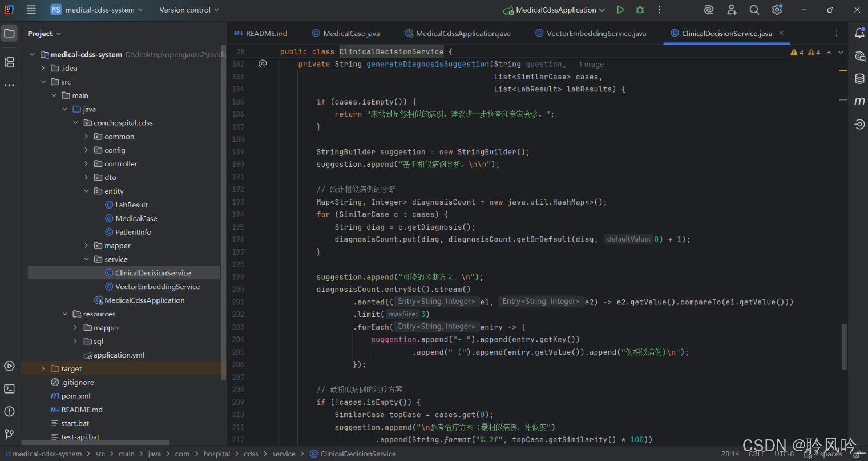Select the test-api.bat file
Viewport: 868px width, 461px height.
pos(75,437)
